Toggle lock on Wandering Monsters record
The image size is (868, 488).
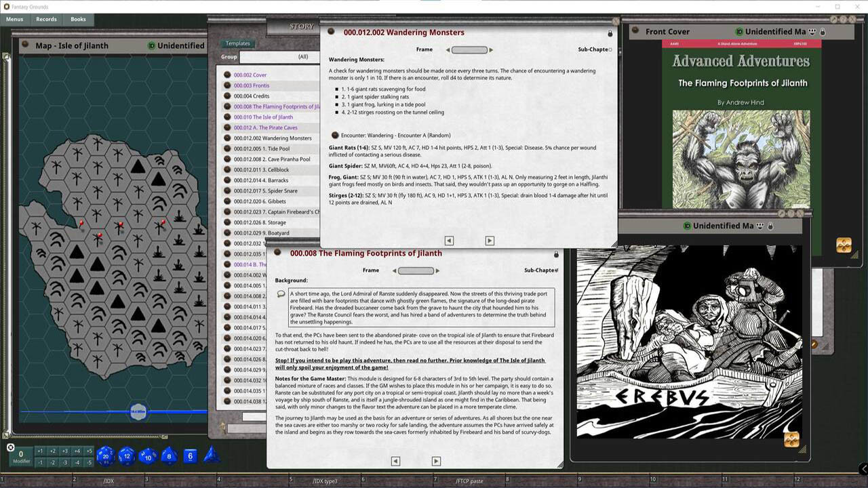pos(610,33)
